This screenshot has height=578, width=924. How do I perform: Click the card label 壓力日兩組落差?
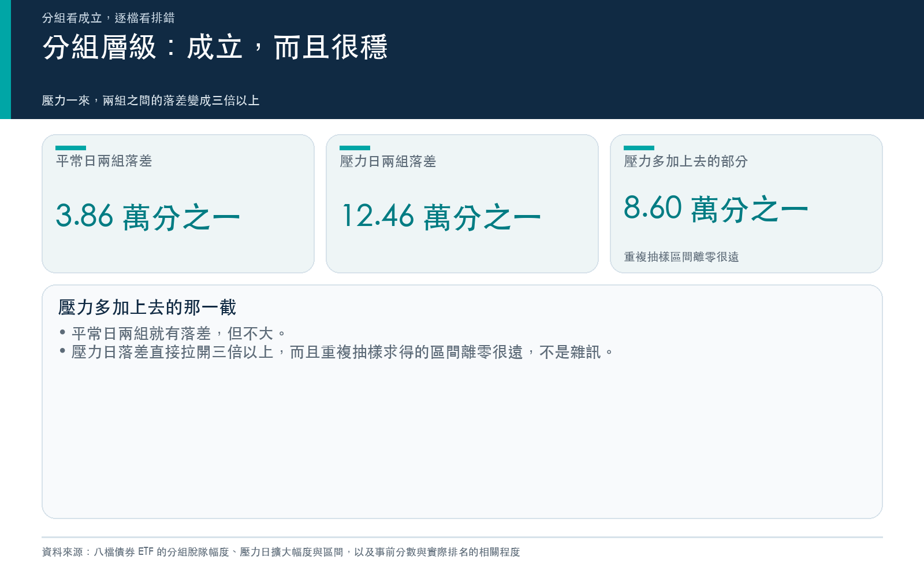tap(388, 161)
